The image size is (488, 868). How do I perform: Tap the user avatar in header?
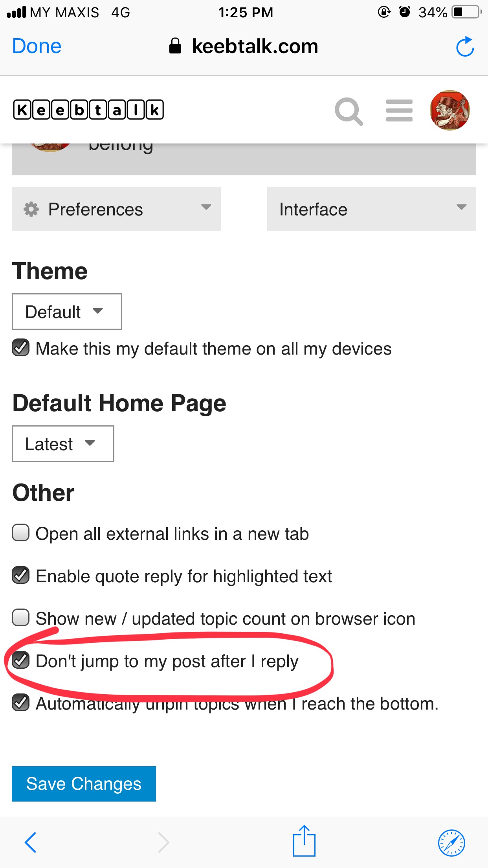[450, 110]
